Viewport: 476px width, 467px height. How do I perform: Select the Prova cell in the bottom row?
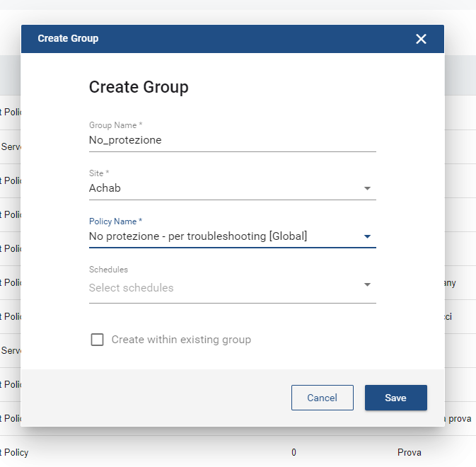click(409, 452)
